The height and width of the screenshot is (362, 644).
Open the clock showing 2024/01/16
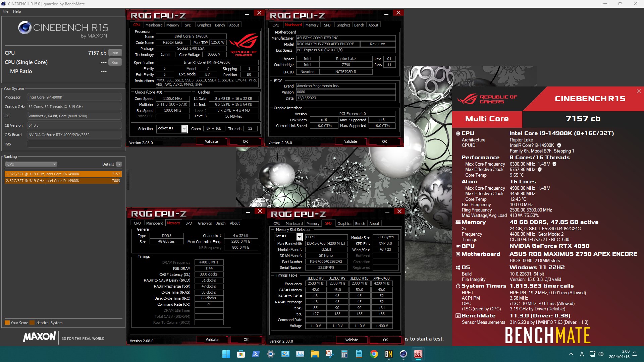click(619, 354)
